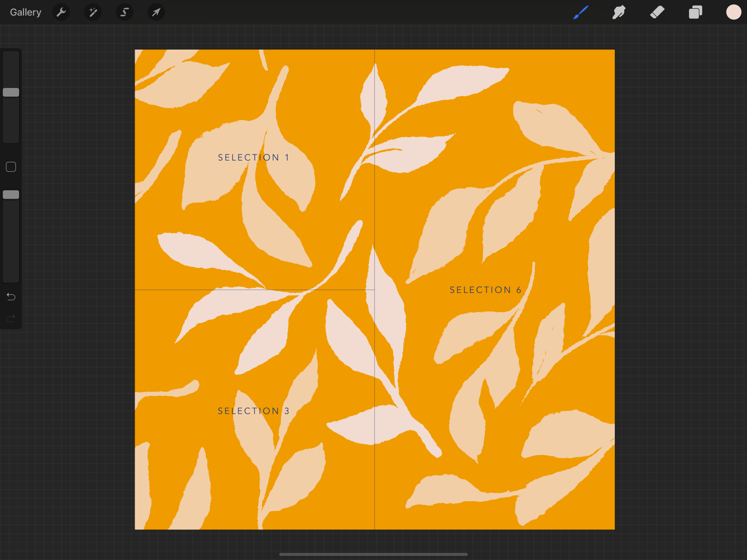Select the Paint brush tool
747x560 pixels.
coord(581,13)
